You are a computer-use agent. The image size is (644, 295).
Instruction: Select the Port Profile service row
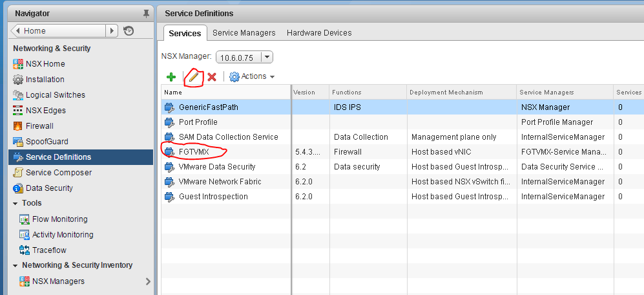pos(402,122)
